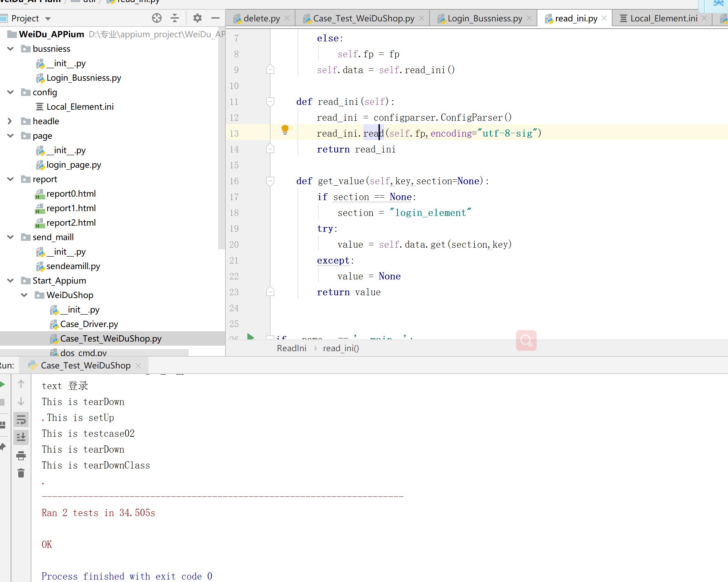
Task: Switch to Login_Bussniess.py tab
Action: coord(484,18)
